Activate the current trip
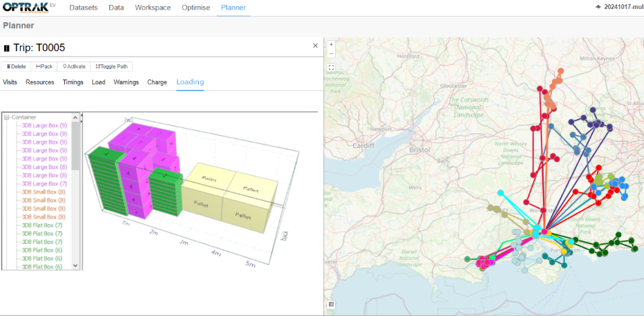Screen dimensions: 644x316 tap(74, 67)
